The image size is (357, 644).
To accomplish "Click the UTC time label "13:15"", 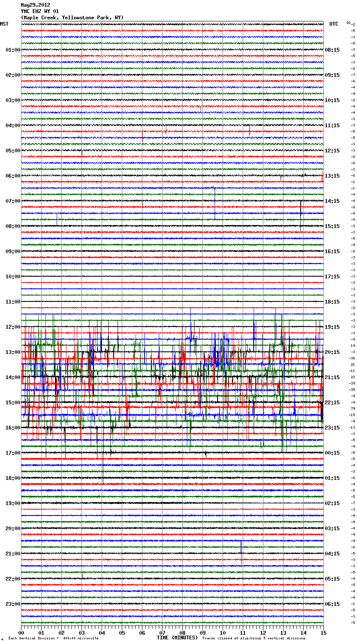I will pyautogui.click(x=332, y=176).
